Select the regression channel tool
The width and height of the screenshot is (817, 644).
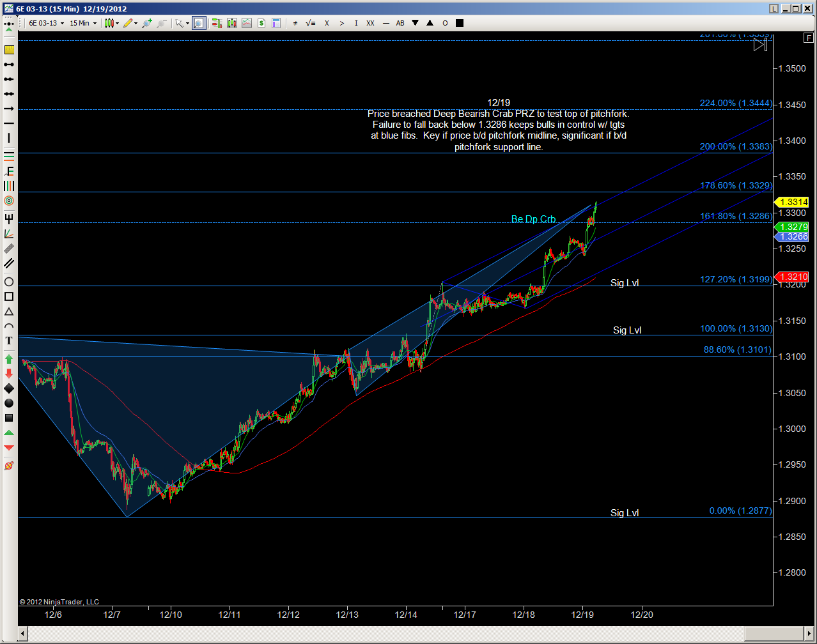[9, 249]
